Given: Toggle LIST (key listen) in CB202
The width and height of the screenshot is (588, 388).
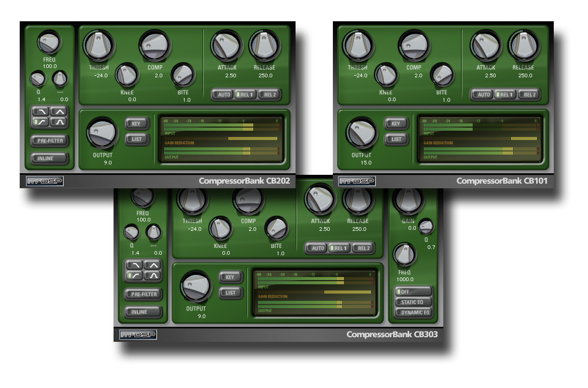Looking at the screenshot, I should 137,139.
